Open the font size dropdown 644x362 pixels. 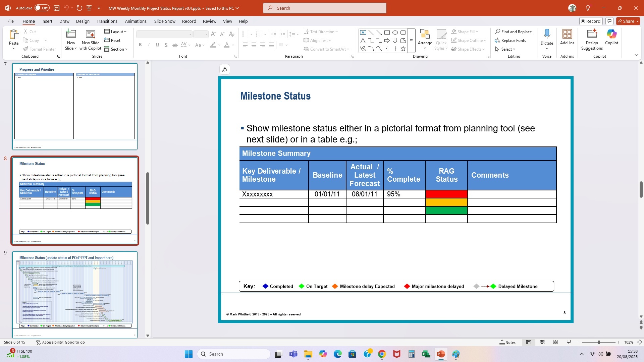coord(206,34)
